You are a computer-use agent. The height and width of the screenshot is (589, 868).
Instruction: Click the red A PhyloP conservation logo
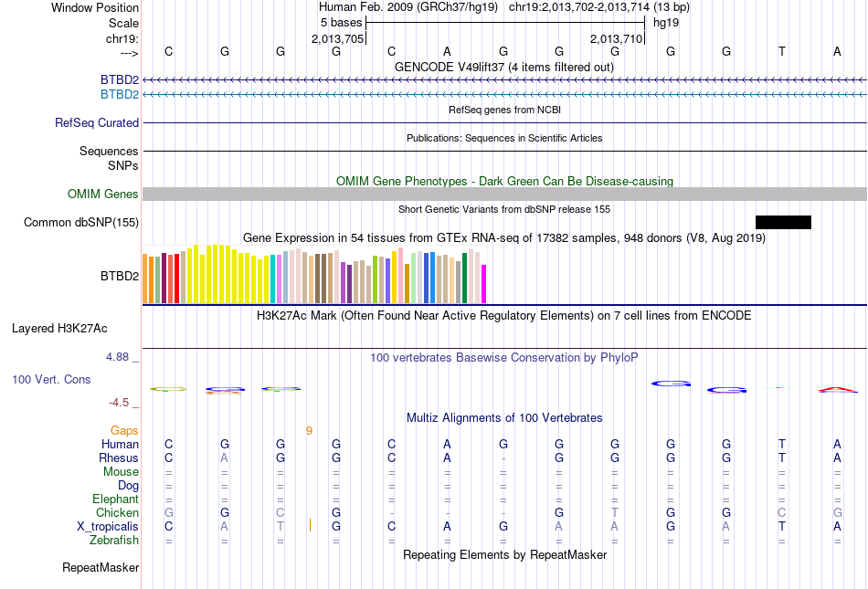click(837, 389)
